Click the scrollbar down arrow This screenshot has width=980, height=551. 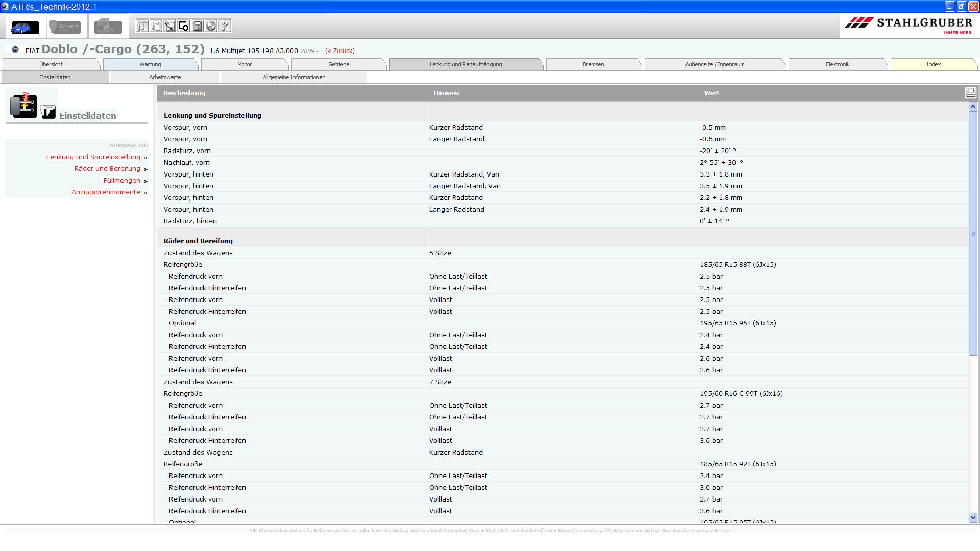[973, 517]
